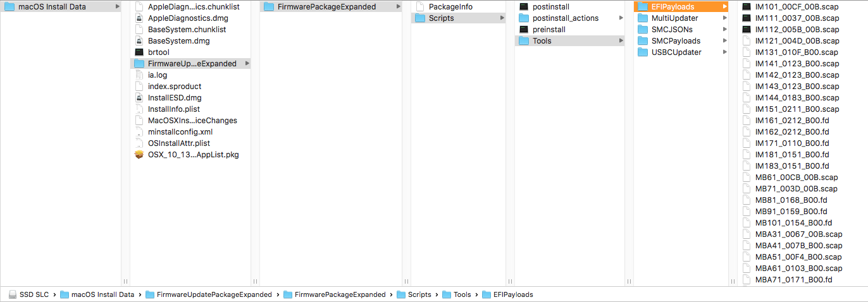Click the BaseSystem.dmg disk image icon

(x=139, y=41)
